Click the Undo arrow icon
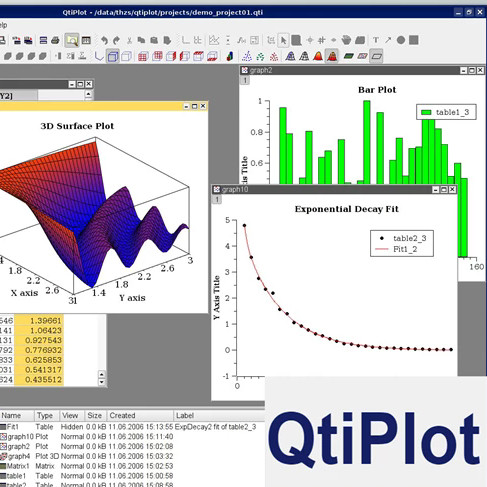The width and height of the screenshot is (487, 487). click(104, 41)
